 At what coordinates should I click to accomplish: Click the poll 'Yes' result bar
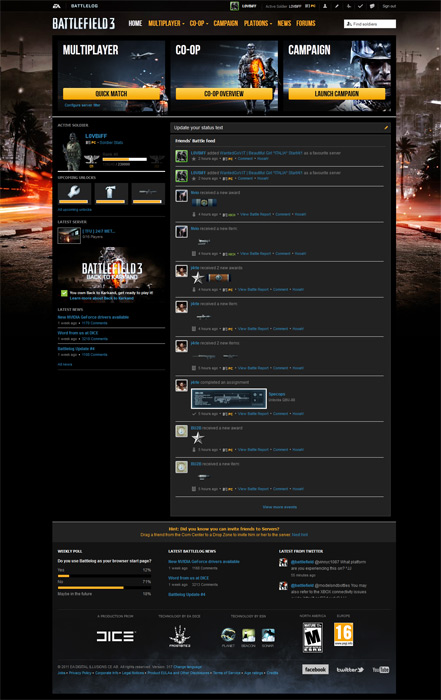pyautogui.click(x=104, y=576)
